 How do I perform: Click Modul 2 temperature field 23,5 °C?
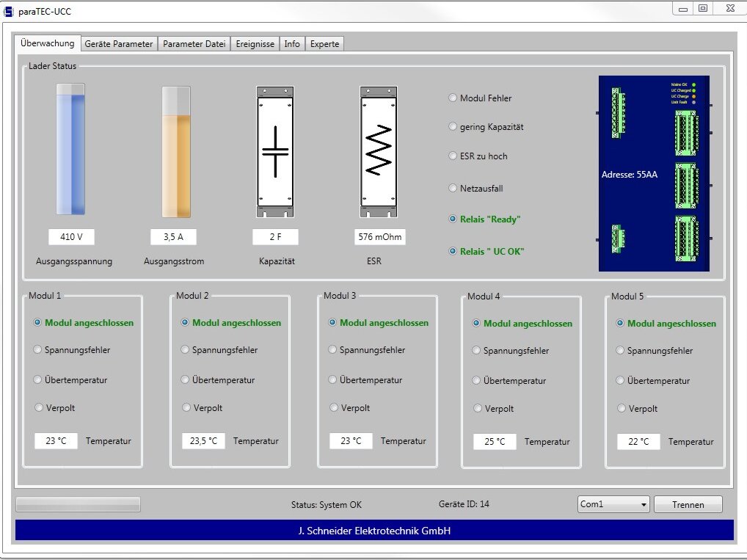[x=203, y=441]
